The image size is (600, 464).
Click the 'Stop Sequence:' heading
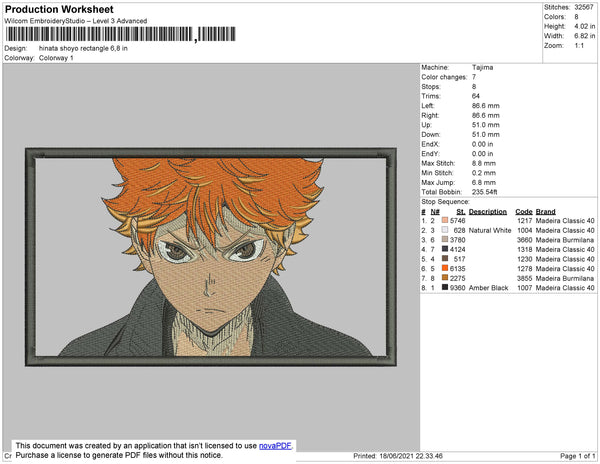pos(445,202)
